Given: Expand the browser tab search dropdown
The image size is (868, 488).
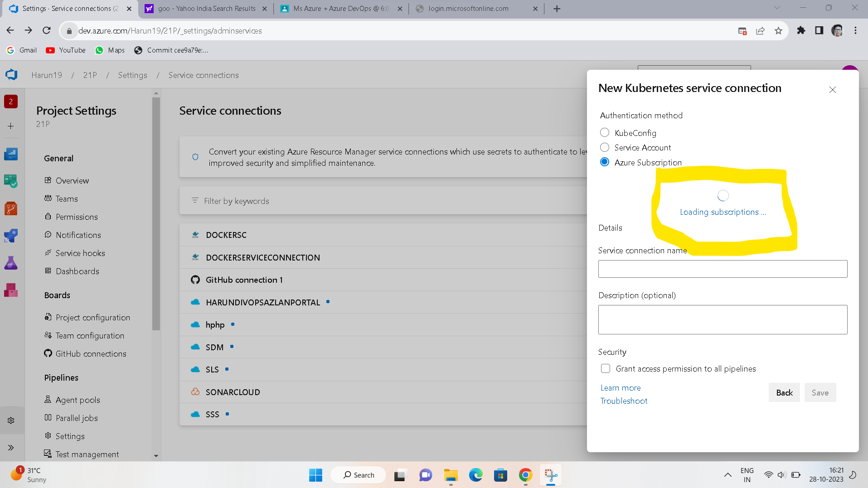Looking at the screenshot, I should click(777, 8).
